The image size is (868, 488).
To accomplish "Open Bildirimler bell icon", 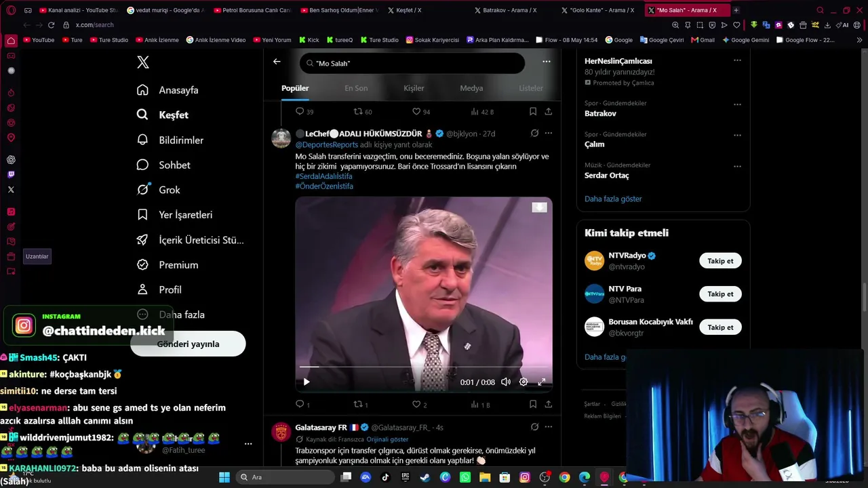I will click(142, 140).
